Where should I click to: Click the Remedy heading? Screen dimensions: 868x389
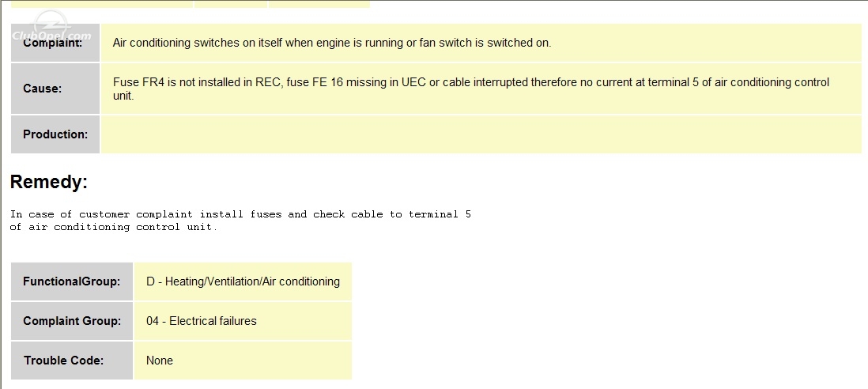(49, 182)
